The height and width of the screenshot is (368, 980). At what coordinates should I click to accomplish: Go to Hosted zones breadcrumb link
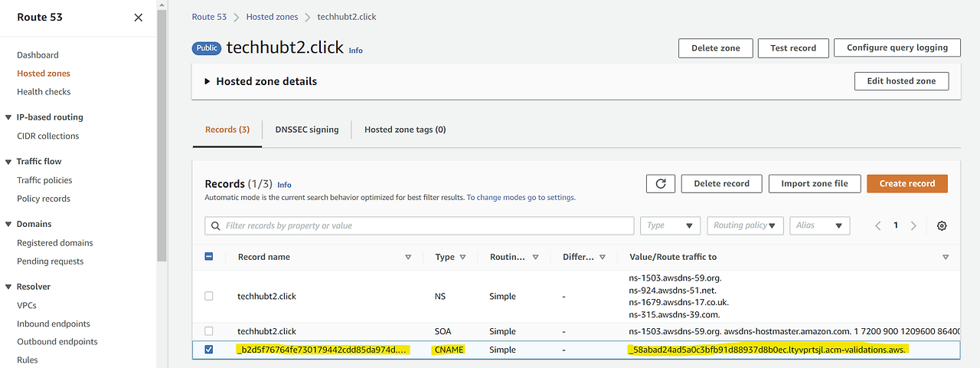pos(272,17)
